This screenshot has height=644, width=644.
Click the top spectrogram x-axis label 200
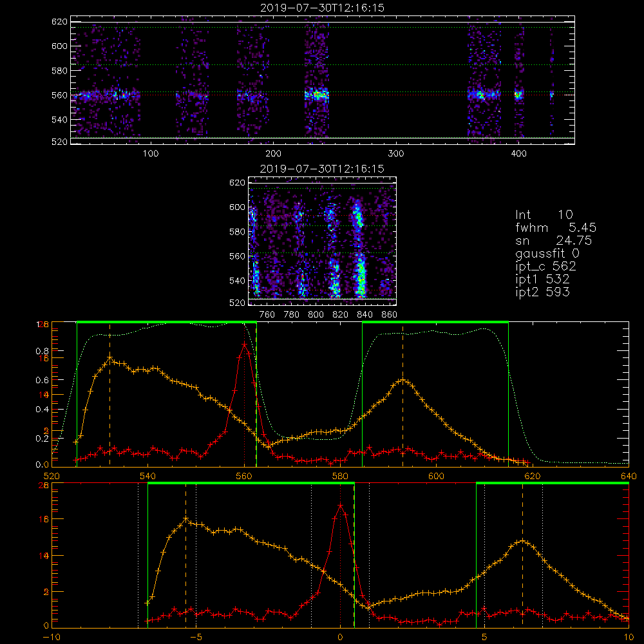pos(273,154)
